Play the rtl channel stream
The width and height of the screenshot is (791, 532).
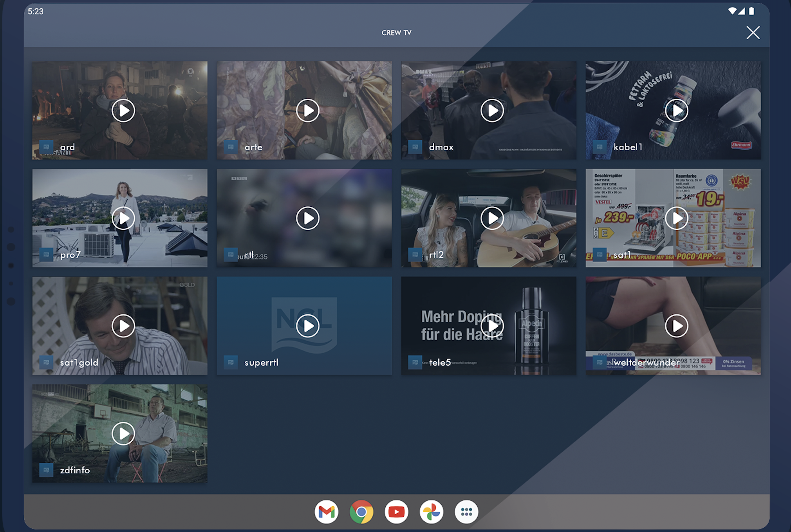[x=308, y=218]
